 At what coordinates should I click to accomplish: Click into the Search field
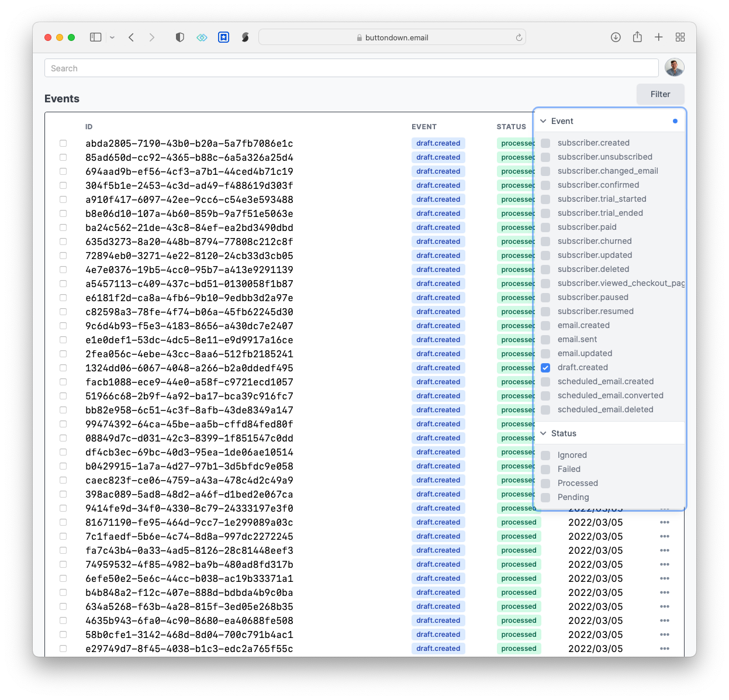point(351,68)
